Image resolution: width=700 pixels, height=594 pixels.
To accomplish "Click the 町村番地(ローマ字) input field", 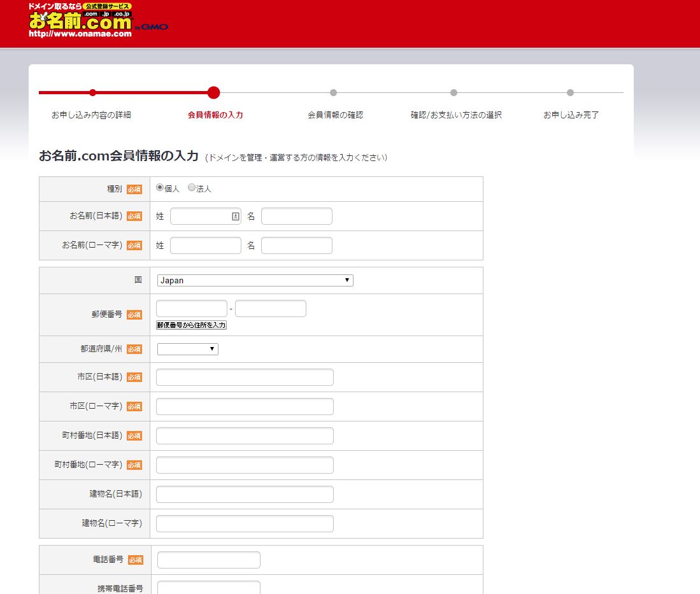I will click(x=245, y=465).
